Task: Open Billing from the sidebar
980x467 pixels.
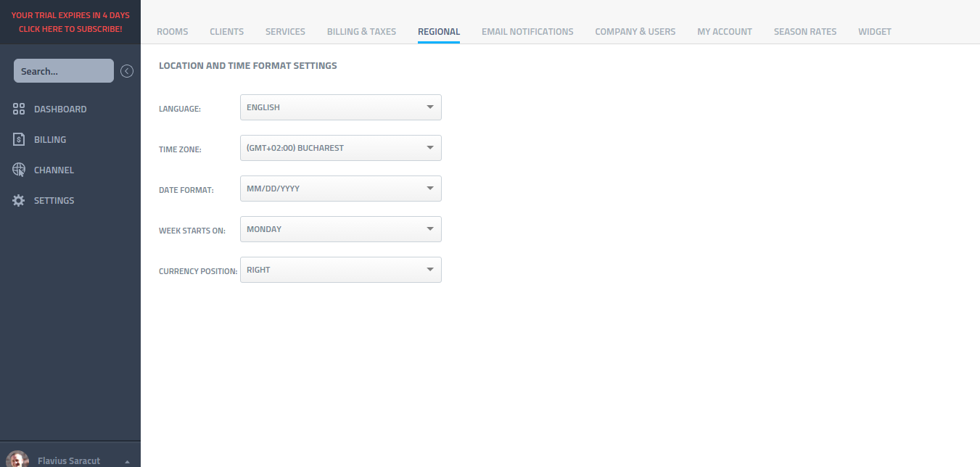Action: 50,139
